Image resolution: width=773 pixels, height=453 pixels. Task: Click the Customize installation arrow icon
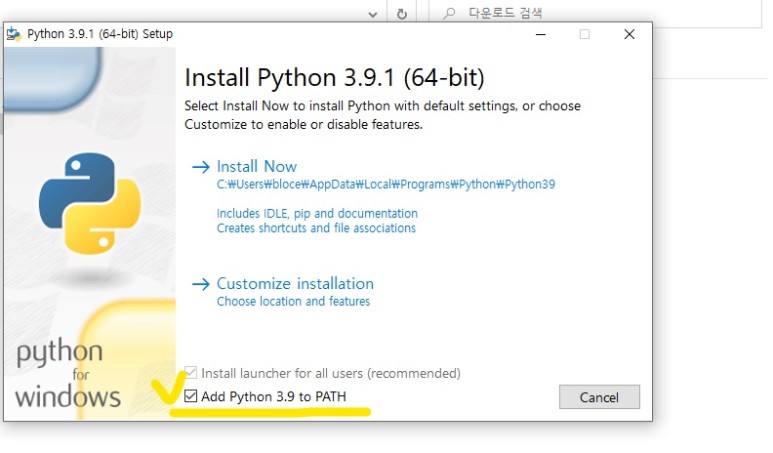tap(201, 284)
